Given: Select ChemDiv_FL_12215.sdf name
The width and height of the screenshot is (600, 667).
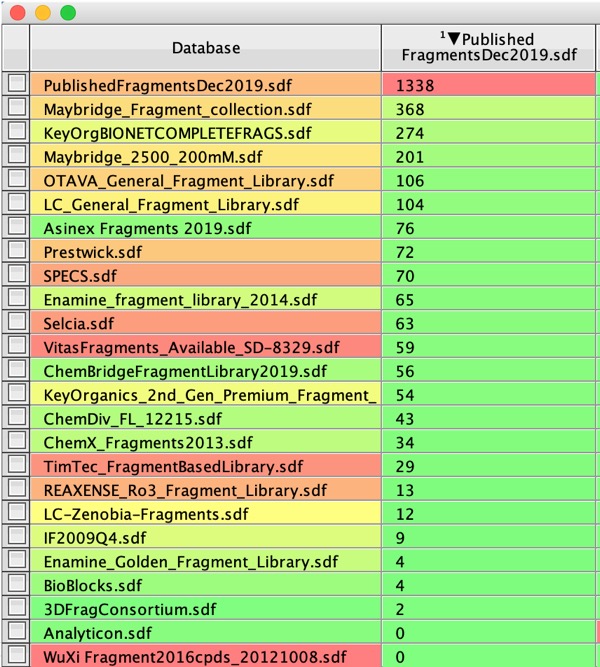Looking at the screenshot, I should click(x=132, y=419).
